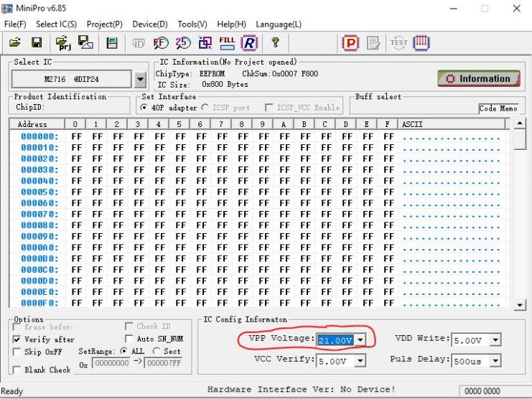Screen dimensions: 532x399
Task: Expand the VPP Voltage dropdown
Action: pos(360,339)
